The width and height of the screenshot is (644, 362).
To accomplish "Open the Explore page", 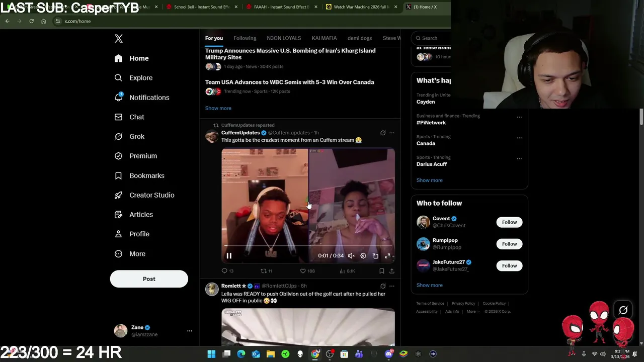I will click(x=133, y=78).
